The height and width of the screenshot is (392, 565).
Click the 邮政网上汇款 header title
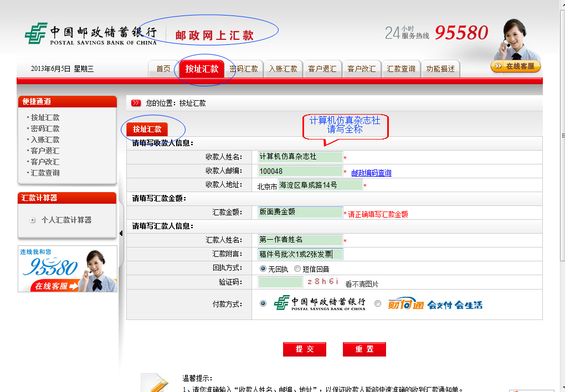click(215, 35)
